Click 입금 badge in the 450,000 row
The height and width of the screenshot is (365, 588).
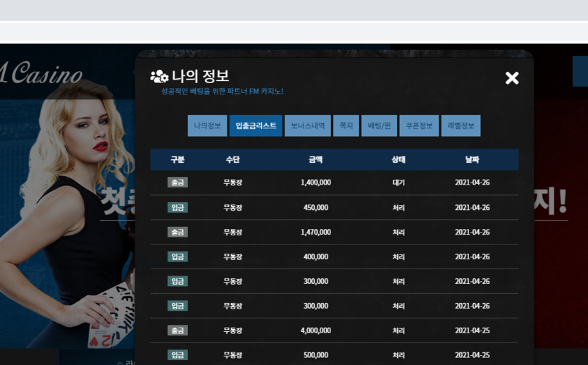tap(177, 207)
